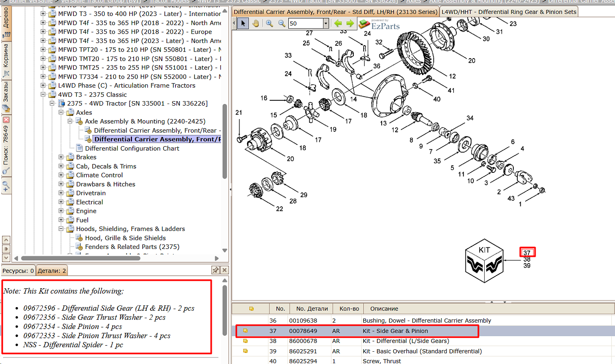This screenshot has width=615, height=364.
Task: Pin the details panel
Action: tap(215, 270)
